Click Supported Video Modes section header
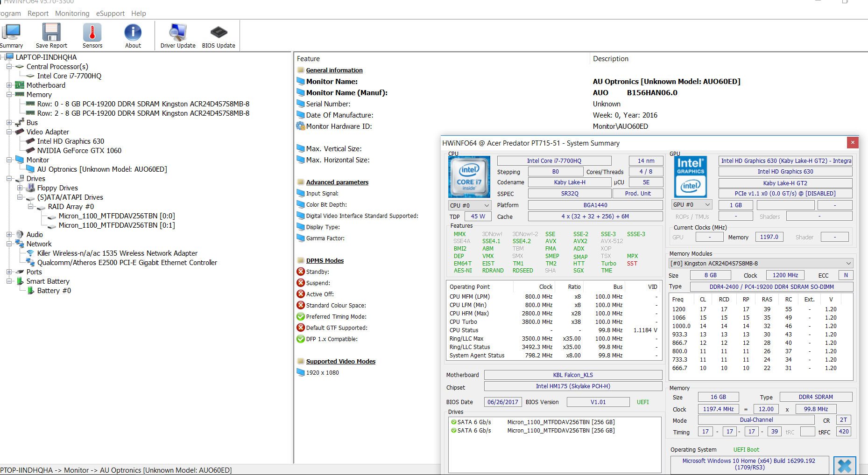 [341, 361]
